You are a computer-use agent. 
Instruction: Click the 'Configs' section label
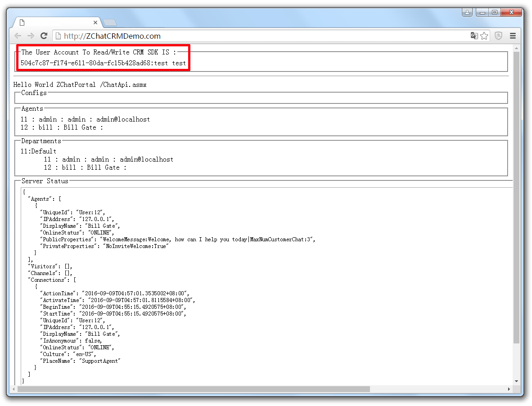[x=34, y=93]
